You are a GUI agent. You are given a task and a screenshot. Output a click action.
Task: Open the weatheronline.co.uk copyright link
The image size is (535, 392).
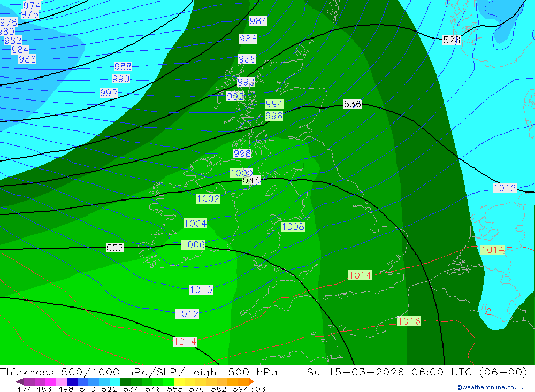[x=490, y=387]
